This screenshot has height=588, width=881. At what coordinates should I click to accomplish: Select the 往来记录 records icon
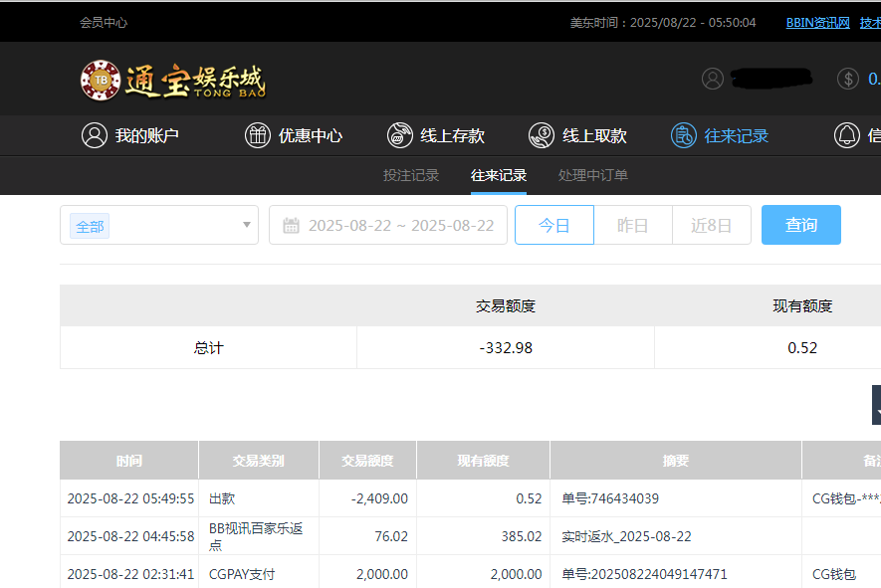click(x=684, y=134)
